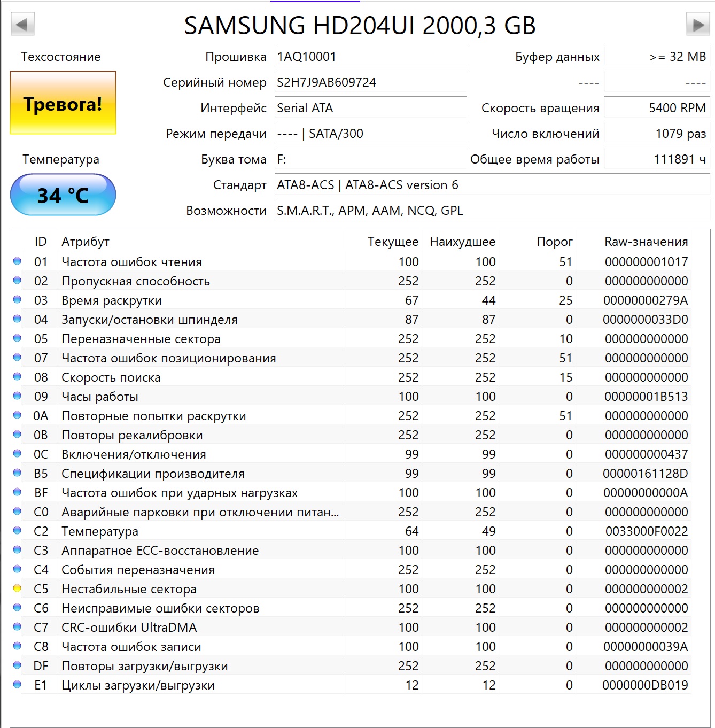Click threshold value 10 for Переназначенные сектора
715x728 pixels.
tap(566, 339)
